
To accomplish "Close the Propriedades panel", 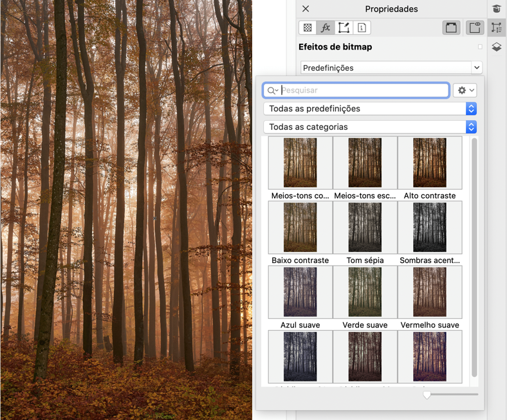I will point(306,9).
